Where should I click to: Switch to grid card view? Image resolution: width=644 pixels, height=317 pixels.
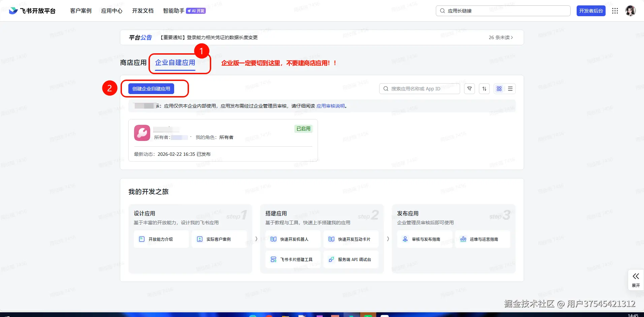(499, 89)
